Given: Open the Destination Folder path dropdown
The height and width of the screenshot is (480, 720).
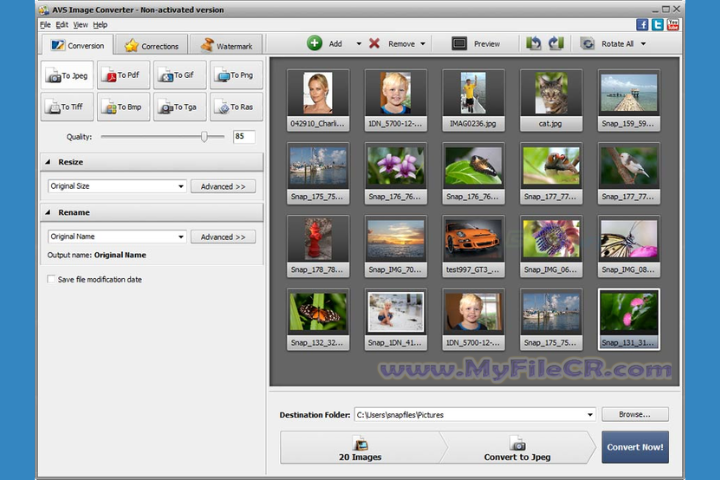Looking at the screenshot, I should click(x=590, y=415).
